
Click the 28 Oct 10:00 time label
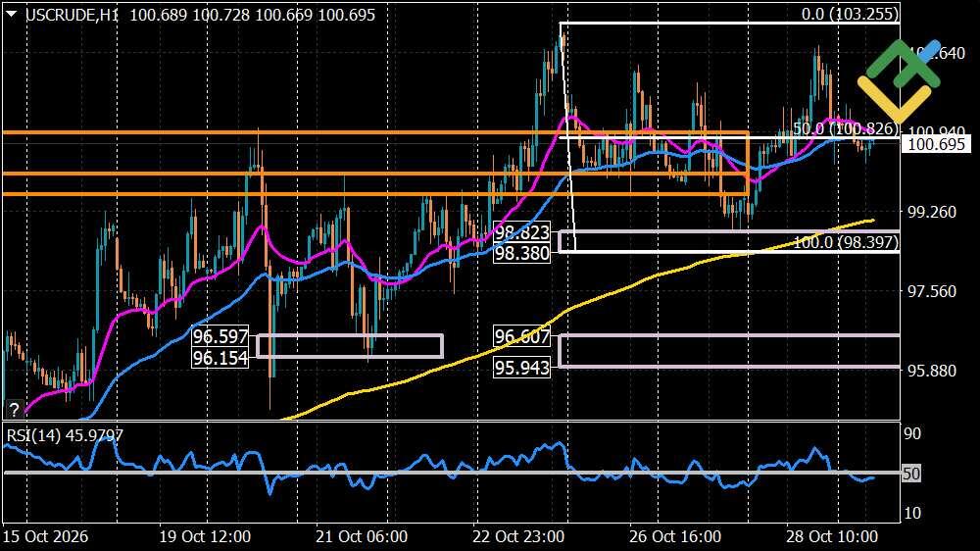click(832, 536)
